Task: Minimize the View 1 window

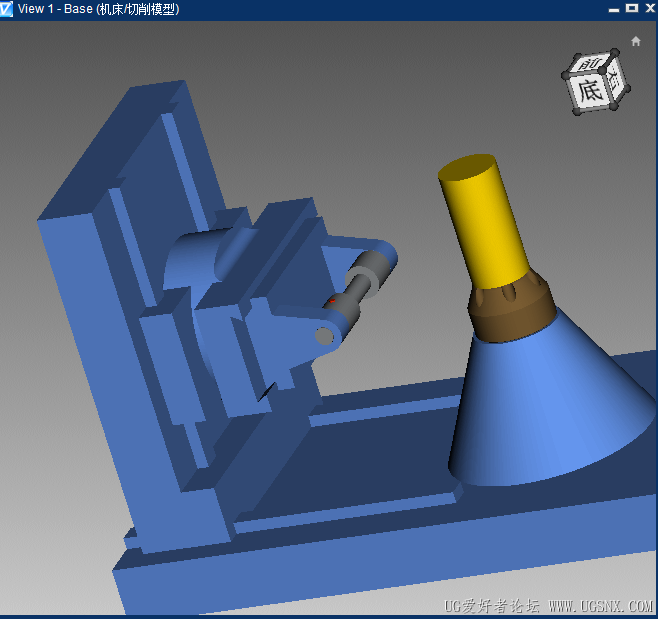Action: (x=613, y=8)
